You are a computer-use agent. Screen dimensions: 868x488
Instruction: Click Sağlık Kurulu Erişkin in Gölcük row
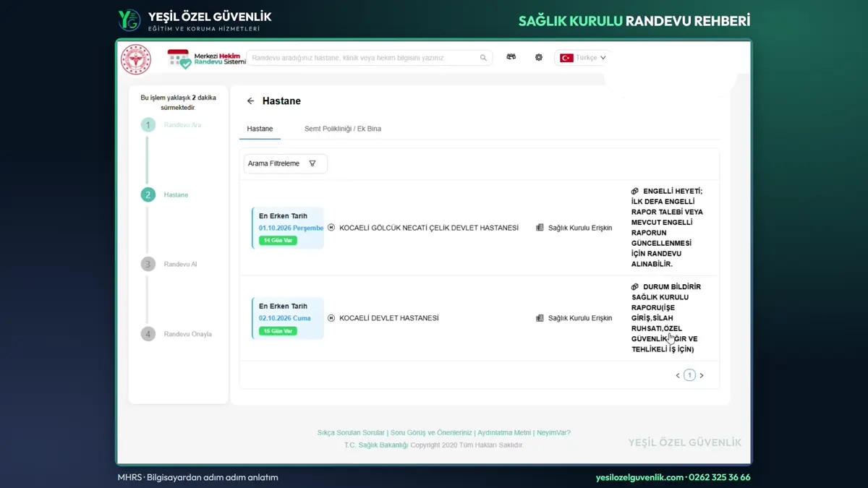[x=580, y=228]
